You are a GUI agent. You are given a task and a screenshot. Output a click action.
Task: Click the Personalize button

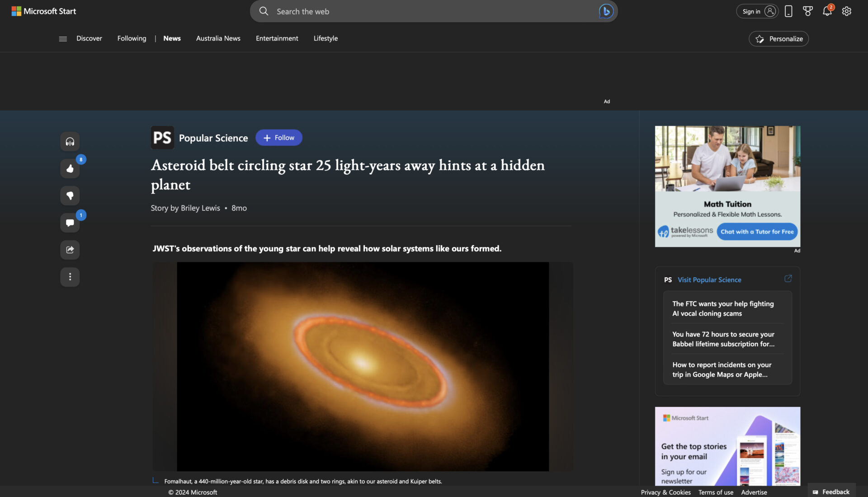pos(778,39)
